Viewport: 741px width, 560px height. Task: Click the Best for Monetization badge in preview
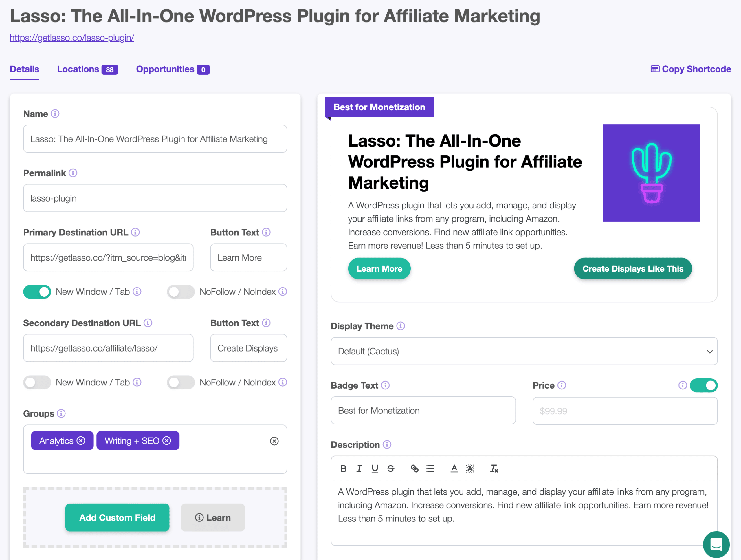379,107
